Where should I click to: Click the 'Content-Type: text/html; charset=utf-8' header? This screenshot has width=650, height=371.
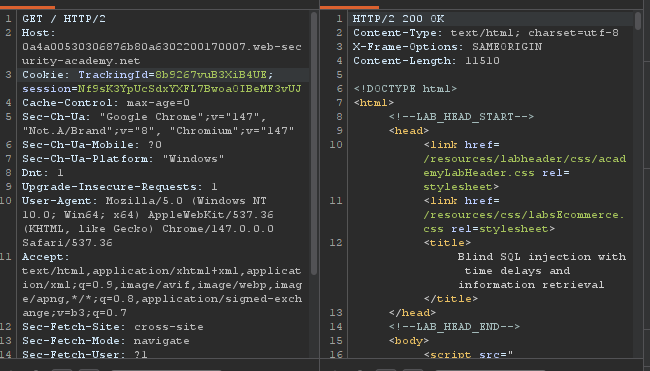[x=486, y=33]
